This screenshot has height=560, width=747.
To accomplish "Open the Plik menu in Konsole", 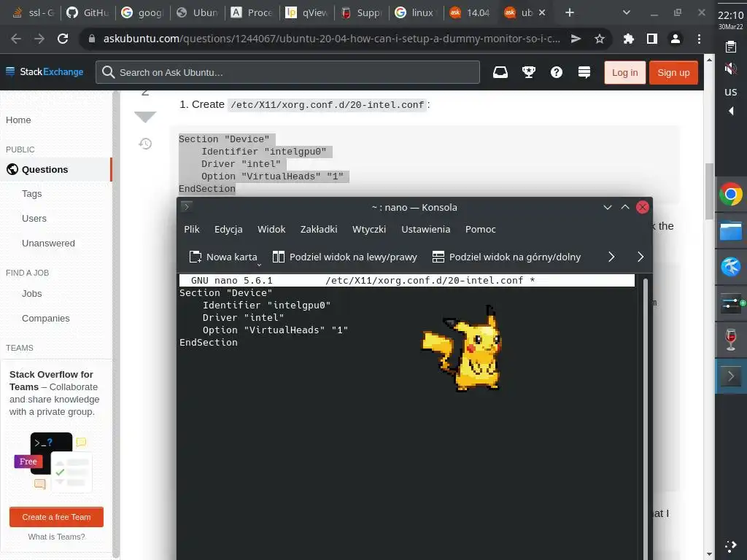I will point(192,229).
